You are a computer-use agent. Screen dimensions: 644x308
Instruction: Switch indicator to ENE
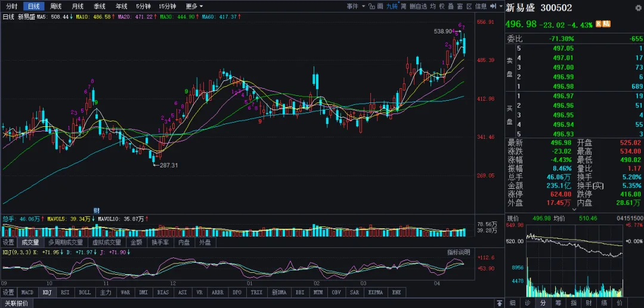[x=397, y=293]
